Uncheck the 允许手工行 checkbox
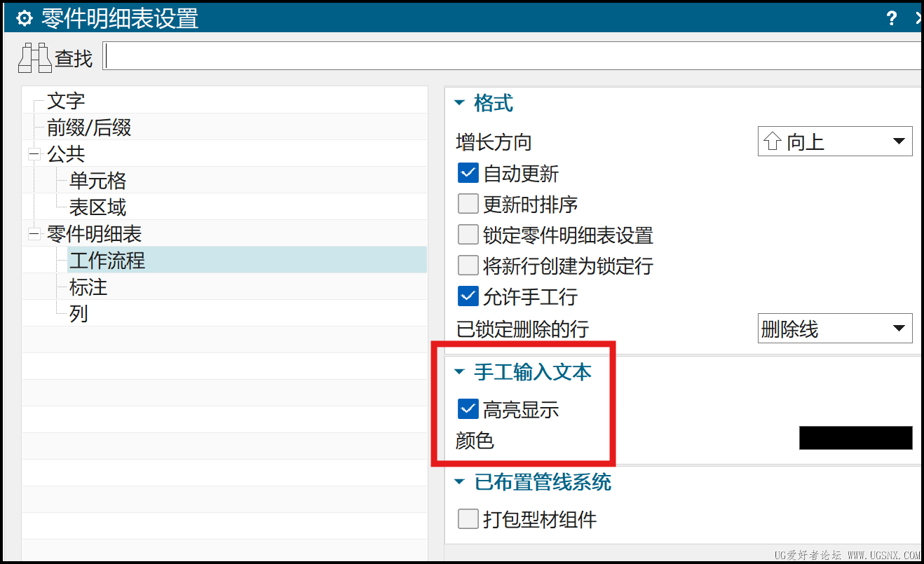Screen dimensions: 924x564 468,296
